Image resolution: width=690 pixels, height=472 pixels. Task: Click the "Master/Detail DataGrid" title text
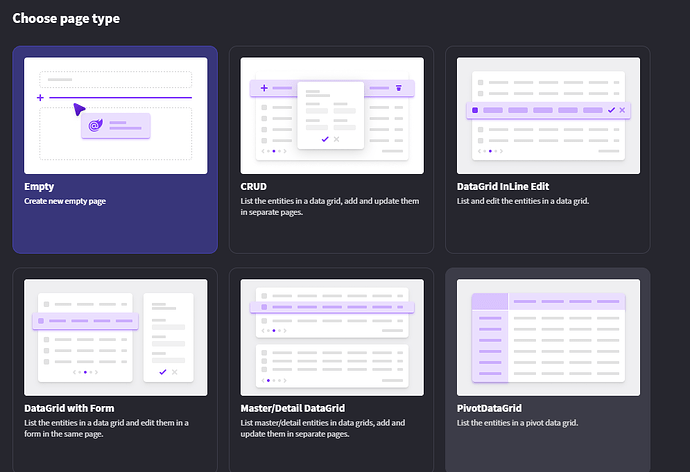tap(293, 408)
